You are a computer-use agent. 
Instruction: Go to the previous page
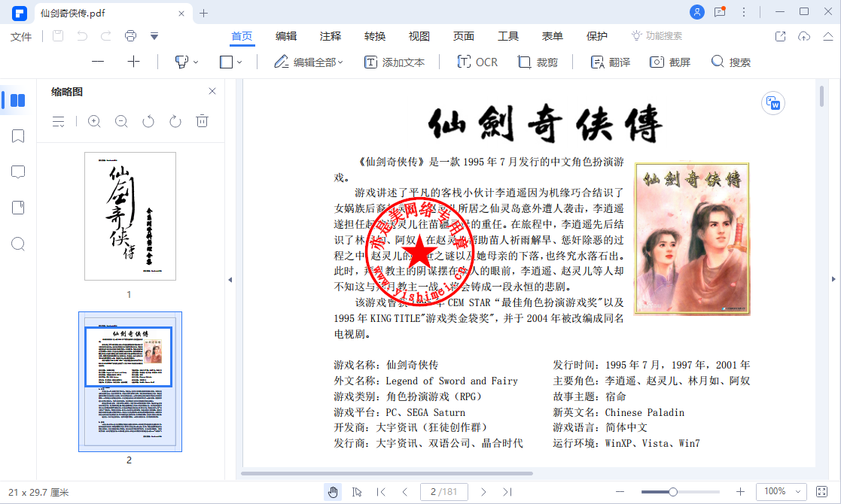click(x=405, y=492)
